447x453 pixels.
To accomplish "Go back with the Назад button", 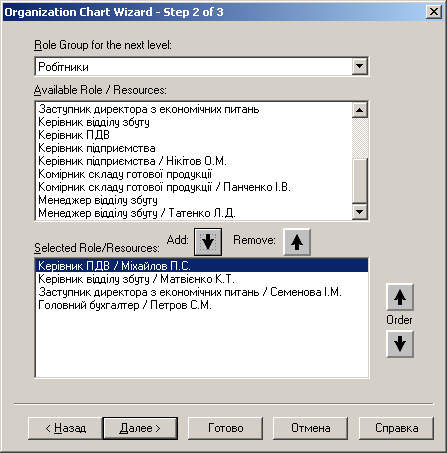I will tap(65, 428).
